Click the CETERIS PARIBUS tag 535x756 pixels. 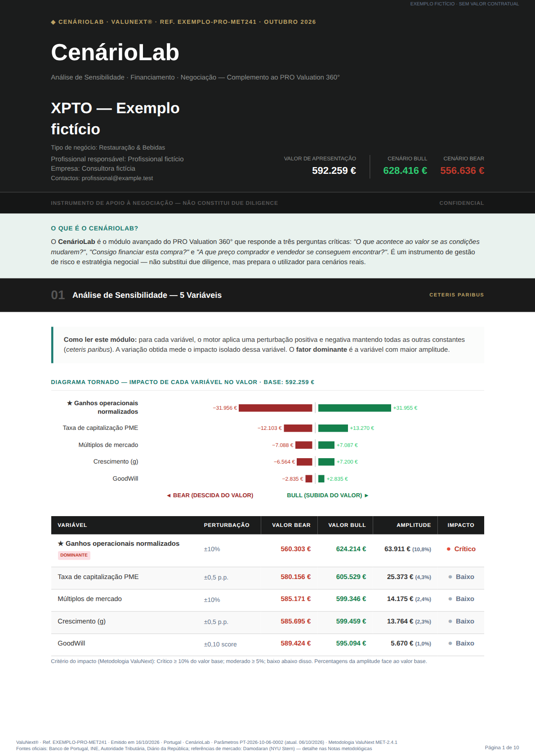[457, 295]
